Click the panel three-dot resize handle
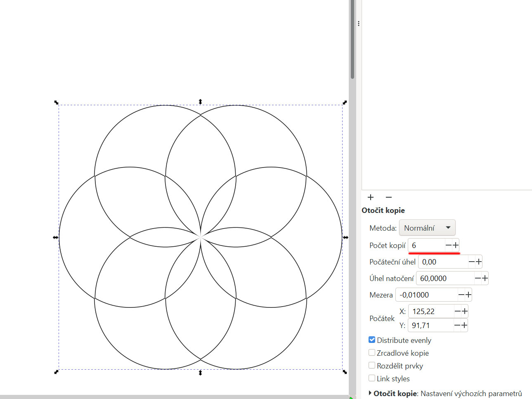Screen dimensions: 532x399 click(359, 24)
